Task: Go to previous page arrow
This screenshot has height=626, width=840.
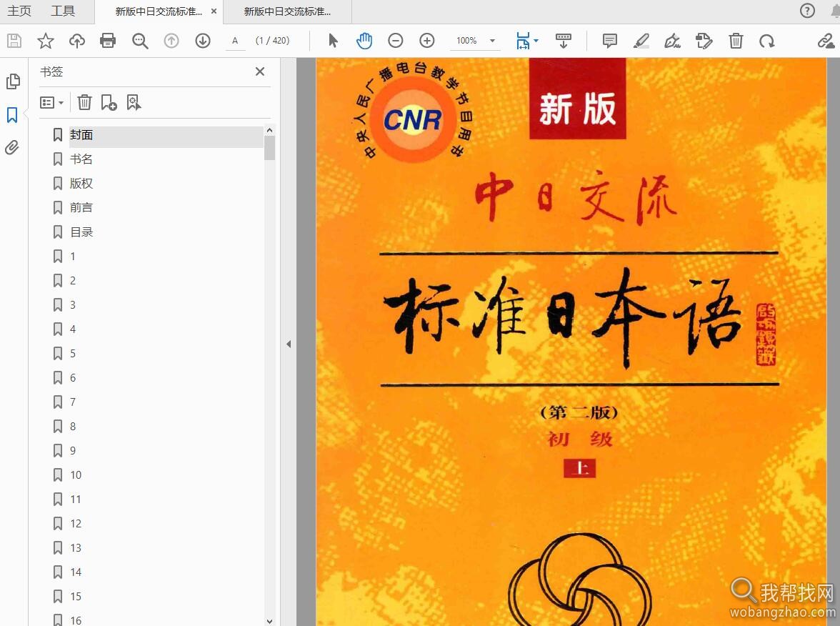Action: 171,41
